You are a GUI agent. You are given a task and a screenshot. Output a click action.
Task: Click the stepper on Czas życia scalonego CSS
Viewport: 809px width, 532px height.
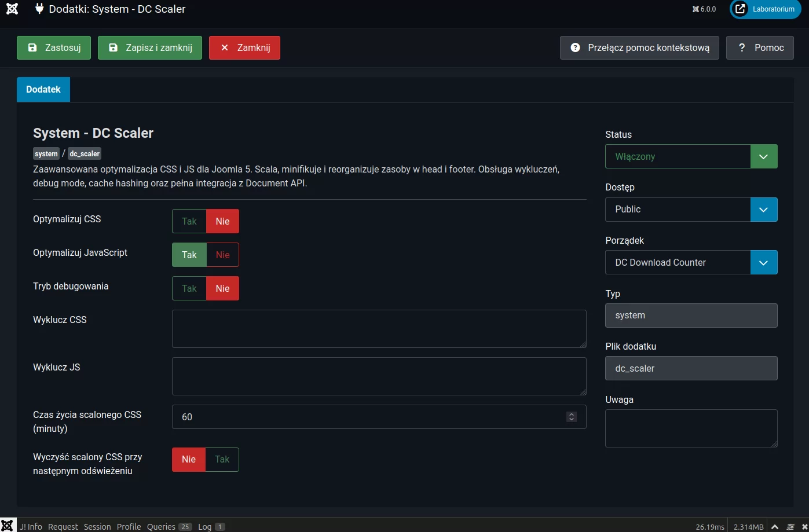[x=572, y=417]
